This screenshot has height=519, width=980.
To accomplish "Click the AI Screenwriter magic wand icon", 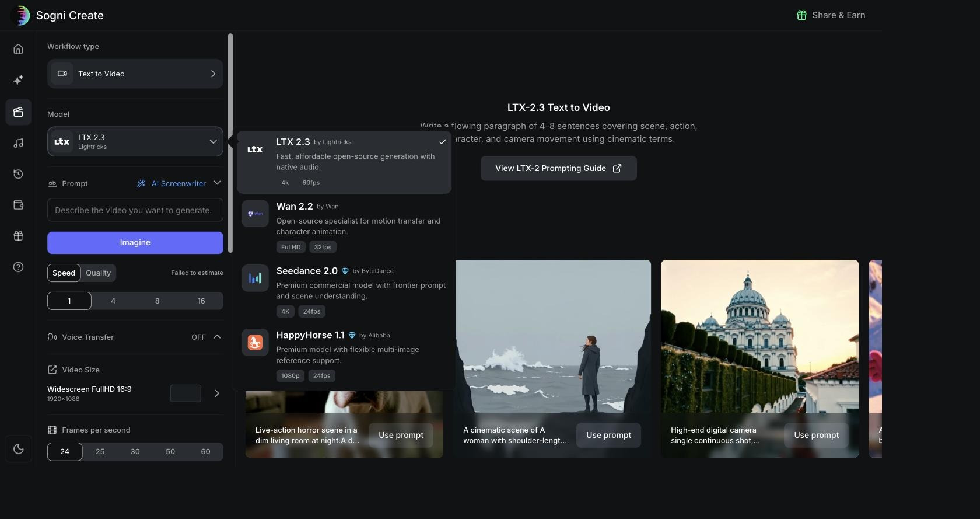I will 141,183.
